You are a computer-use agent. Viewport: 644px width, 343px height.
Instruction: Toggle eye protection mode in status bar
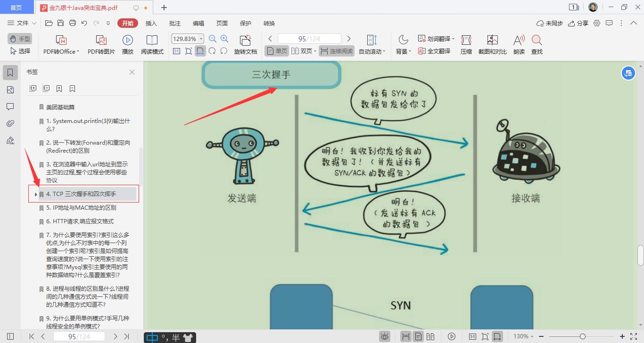pyautogui.click(x=385, y=336)
